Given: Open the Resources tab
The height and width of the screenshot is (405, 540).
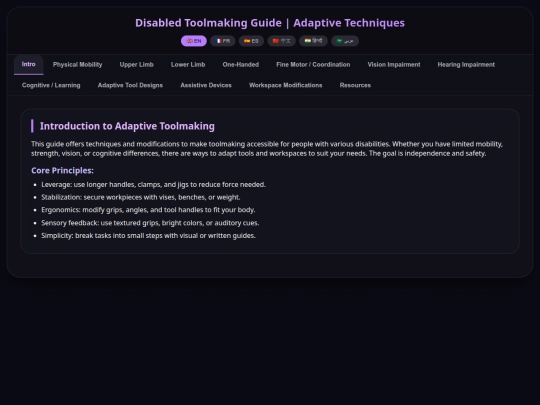Looking at the screenshot, I should click(355, 85).
